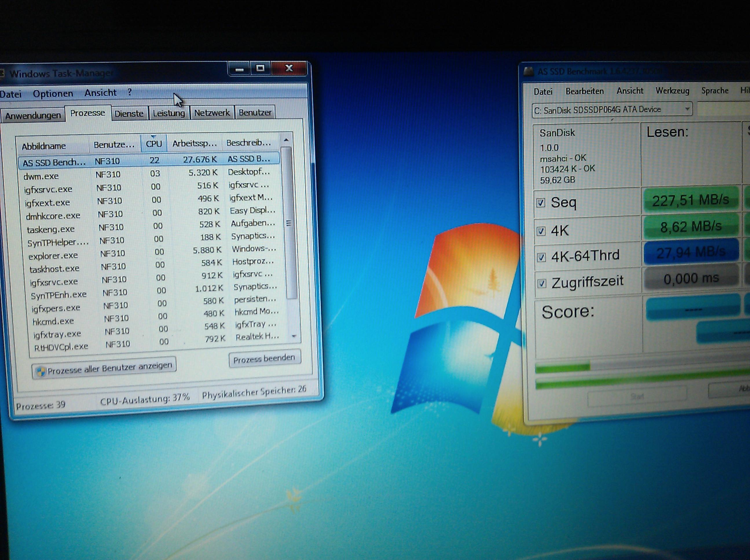Switch to the Leistung tab
The image size is (750, 560).
(x=168, y=113)
